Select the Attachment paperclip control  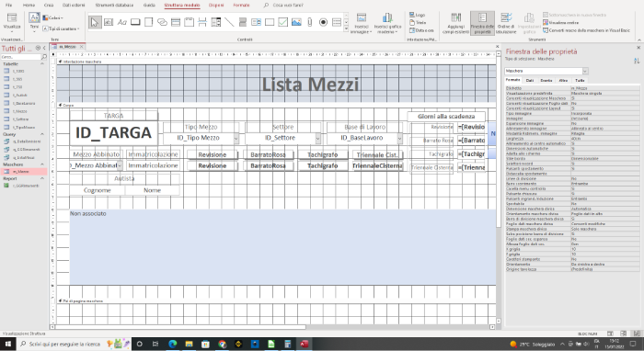coord(310,22)
